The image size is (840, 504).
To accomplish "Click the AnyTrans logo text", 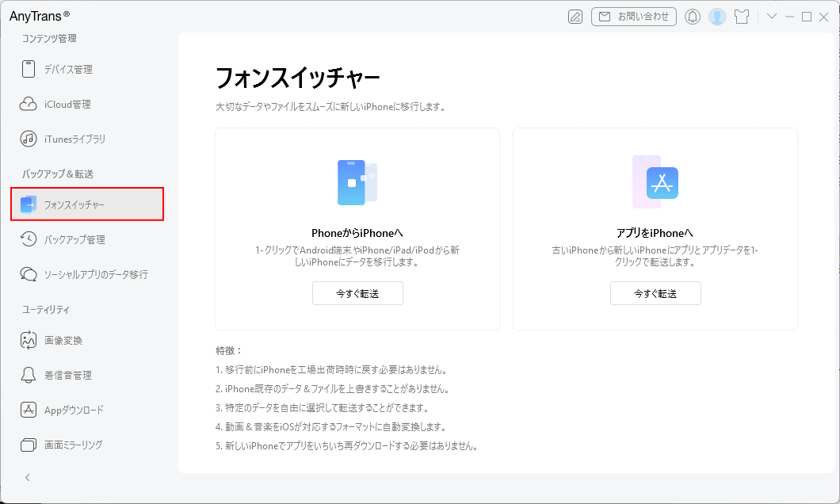I will coord(40,16).
